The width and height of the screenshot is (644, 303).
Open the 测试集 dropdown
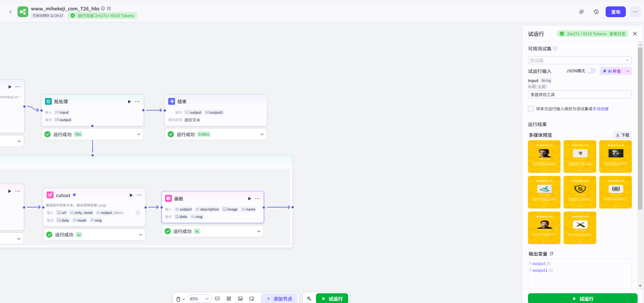tap(579, 60)
